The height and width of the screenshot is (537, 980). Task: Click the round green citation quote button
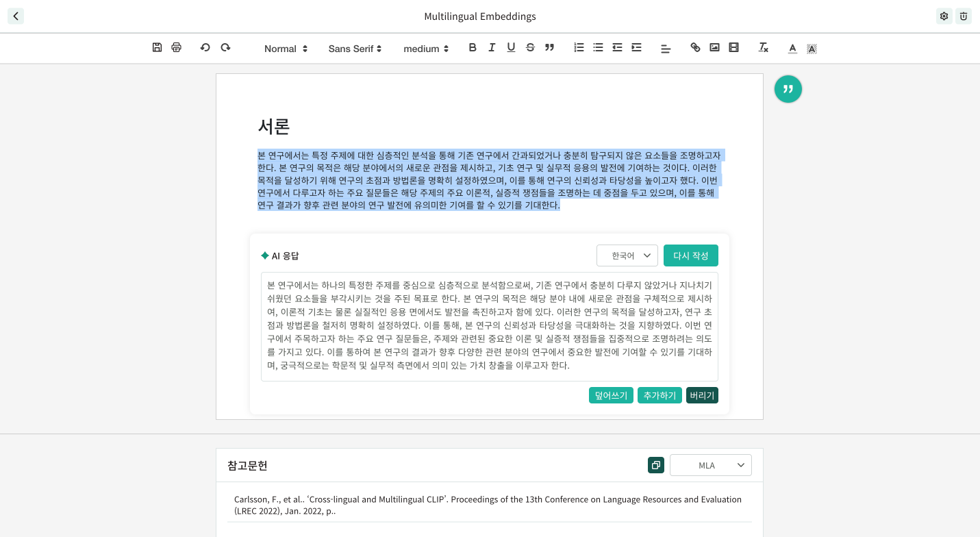click(788, 89)
